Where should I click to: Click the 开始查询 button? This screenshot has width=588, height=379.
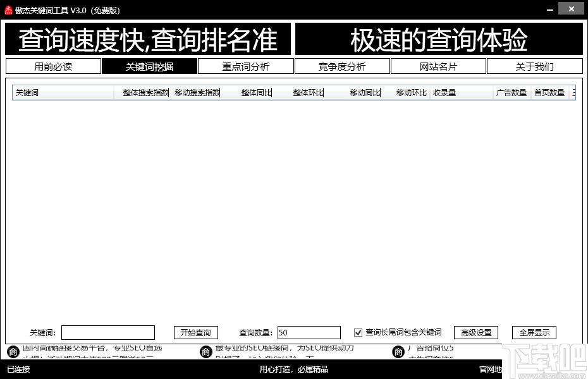click(196, 332)
